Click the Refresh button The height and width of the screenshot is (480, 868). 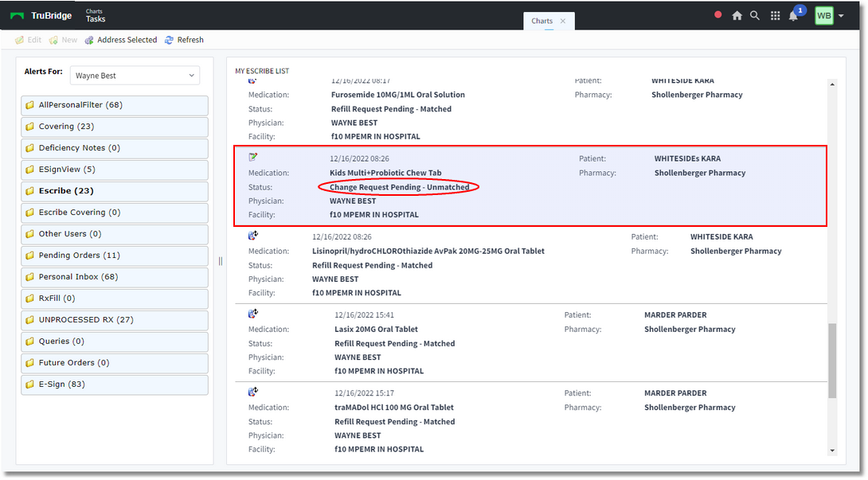(184, 40)
